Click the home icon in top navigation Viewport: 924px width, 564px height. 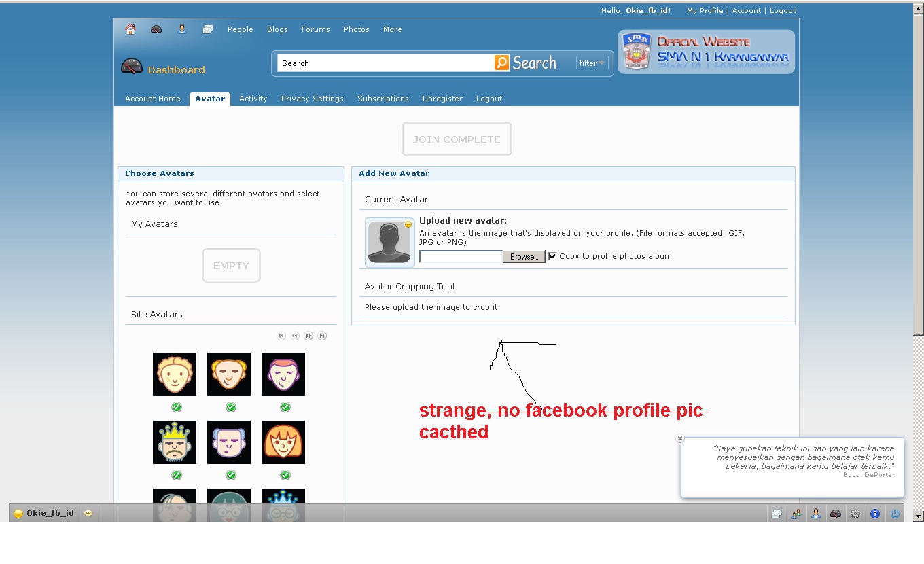pyautogui.click(x=130, y=29)
